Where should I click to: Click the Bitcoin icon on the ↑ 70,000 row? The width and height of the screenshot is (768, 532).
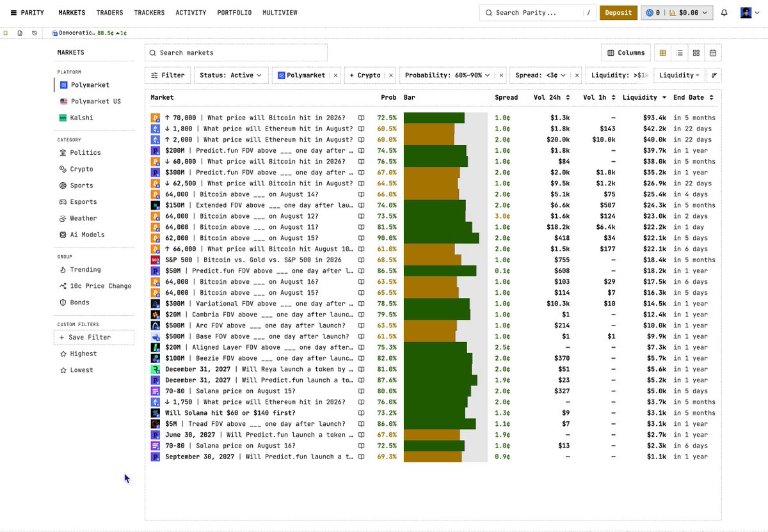(155, 118)
